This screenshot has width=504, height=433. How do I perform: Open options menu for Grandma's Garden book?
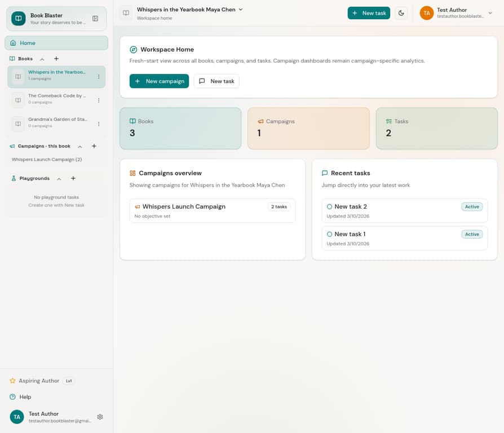pyautogui.click(x=99, y=124)
